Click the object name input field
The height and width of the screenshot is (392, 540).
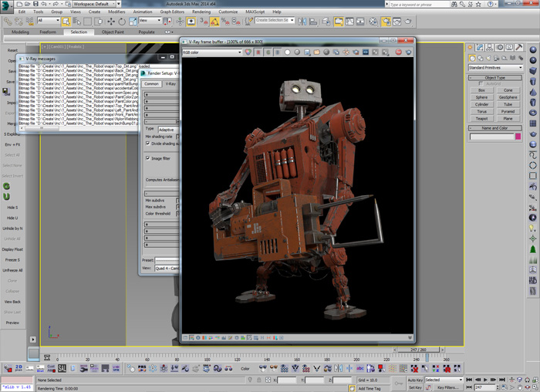(x=491, y=137)
